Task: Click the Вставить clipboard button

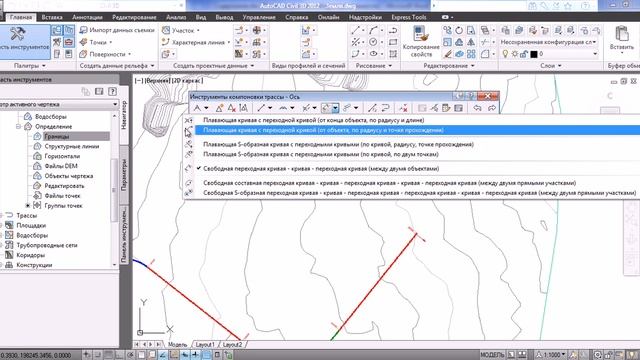Action: 622,39
